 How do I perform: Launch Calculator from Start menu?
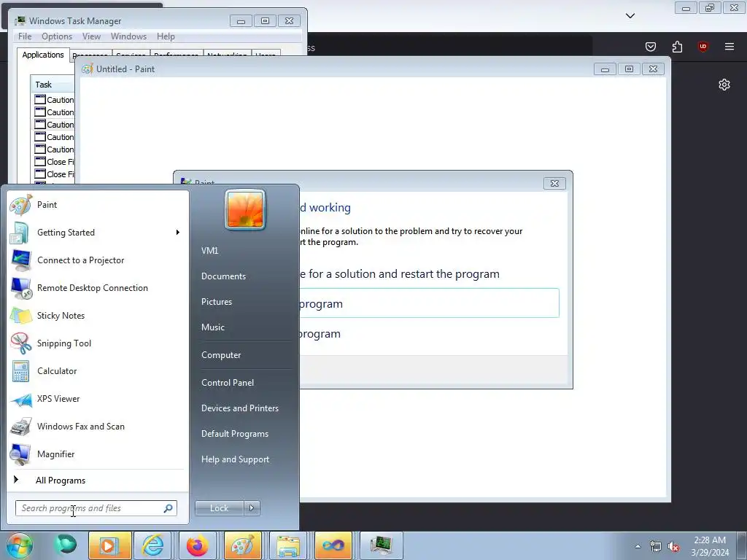[x=98, y=371]
